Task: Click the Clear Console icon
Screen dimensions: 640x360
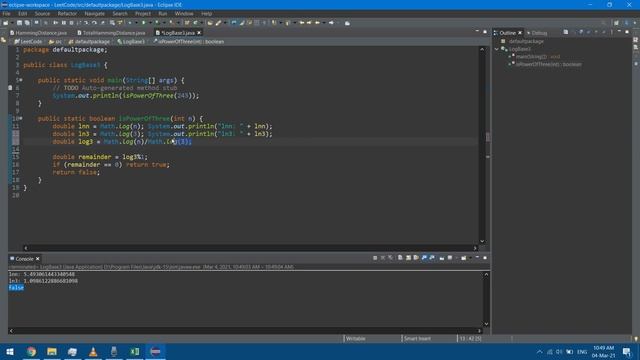Action: (400, 258)
